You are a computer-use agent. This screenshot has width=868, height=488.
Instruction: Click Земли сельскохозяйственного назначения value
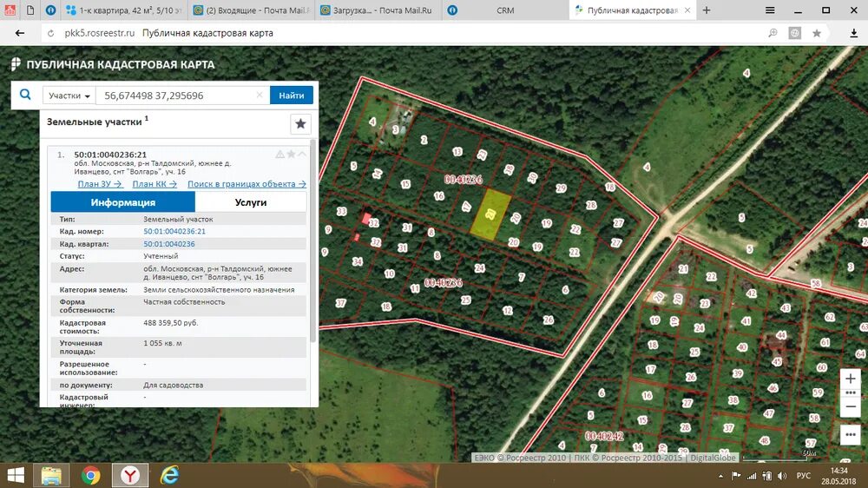(x=219, y=290)
